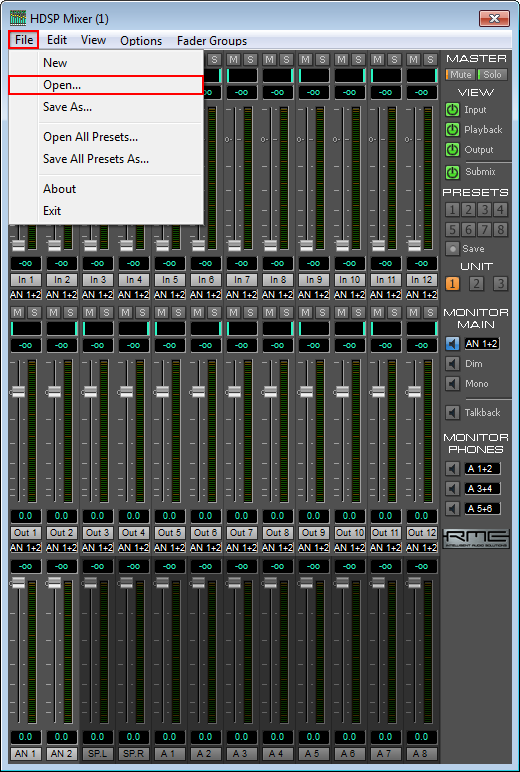Screen dimensions: 520x772
Task: Toggle the Submix power button
Action: [x=452, y=172]
